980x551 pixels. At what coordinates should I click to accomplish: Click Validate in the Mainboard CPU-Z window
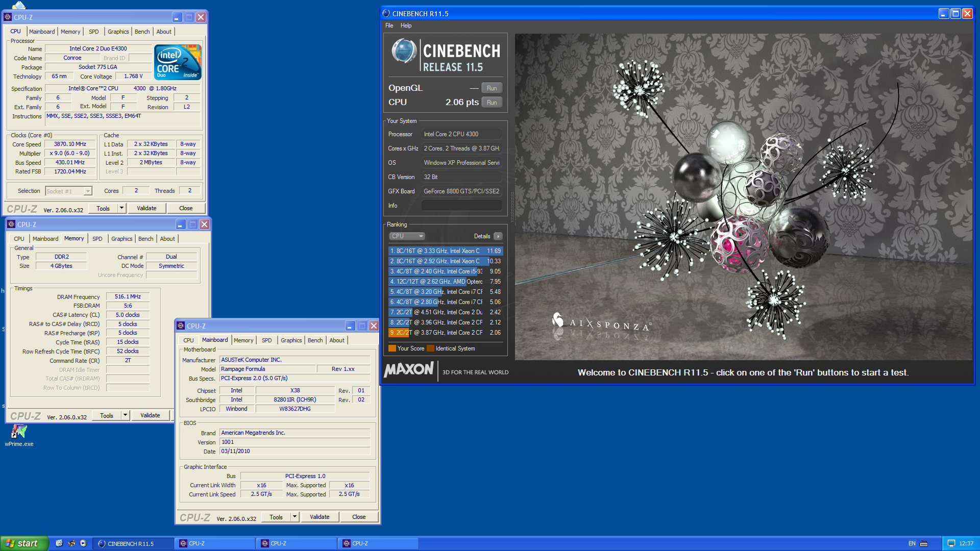coord(320,517)
